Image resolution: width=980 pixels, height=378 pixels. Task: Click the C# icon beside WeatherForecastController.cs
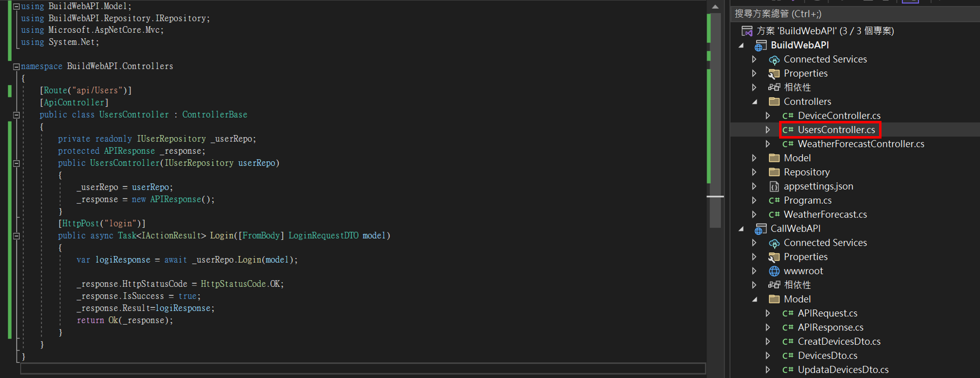click(x=788, y=144)
